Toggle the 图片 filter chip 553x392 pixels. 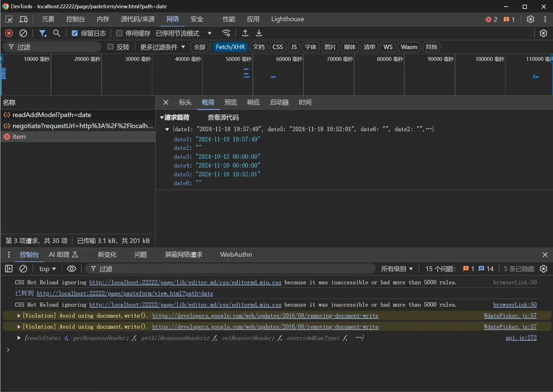tap(331, 47)
